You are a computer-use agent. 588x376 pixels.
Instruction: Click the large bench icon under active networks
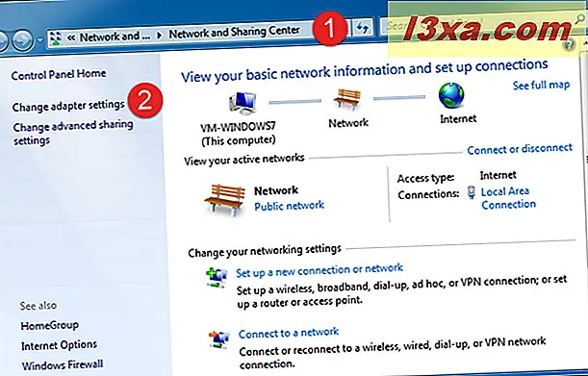pyautogui.click(x=224, y=200)
